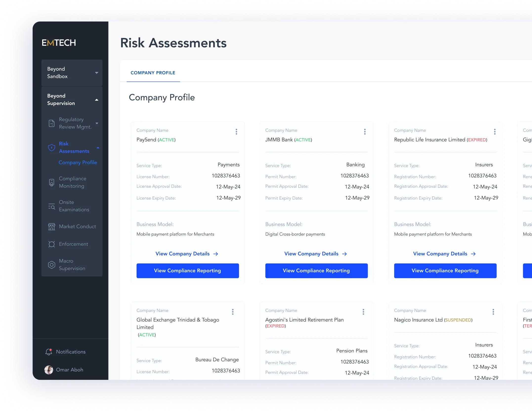Go to Onsite Examinations section
This screenshot has height=412, width=532.
tap(74, 206)
